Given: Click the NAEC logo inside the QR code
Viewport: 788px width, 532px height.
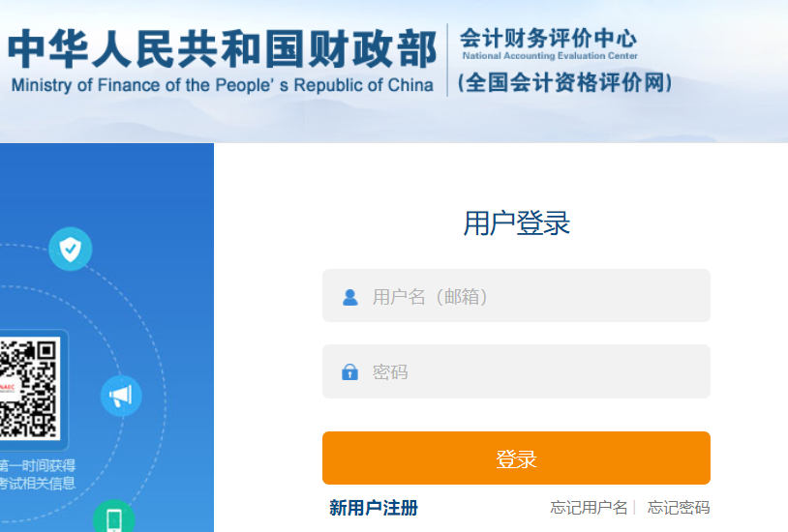Looking at the screenshot, I should (x=8, y=388).
